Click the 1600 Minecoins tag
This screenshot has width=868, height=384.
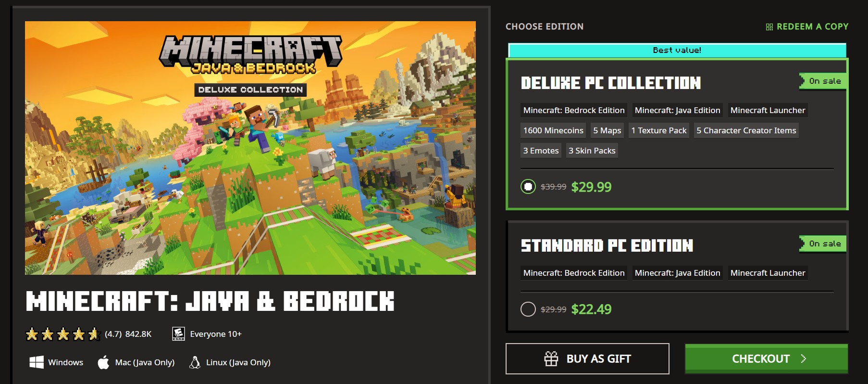[x=553, y=130]
